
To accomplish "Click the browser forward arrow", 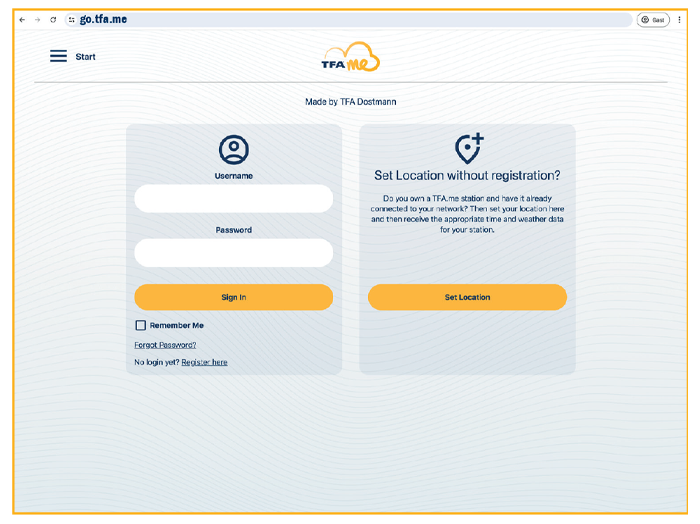I will pos(38,20).
